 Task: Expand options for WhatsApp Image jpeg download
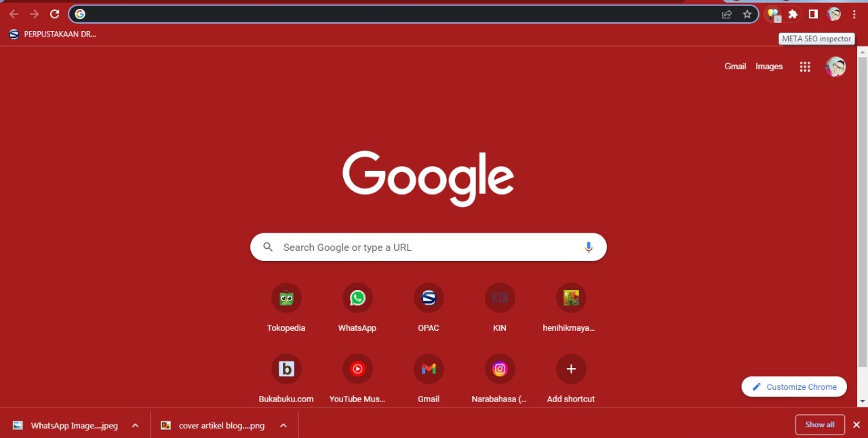[136, 426]
